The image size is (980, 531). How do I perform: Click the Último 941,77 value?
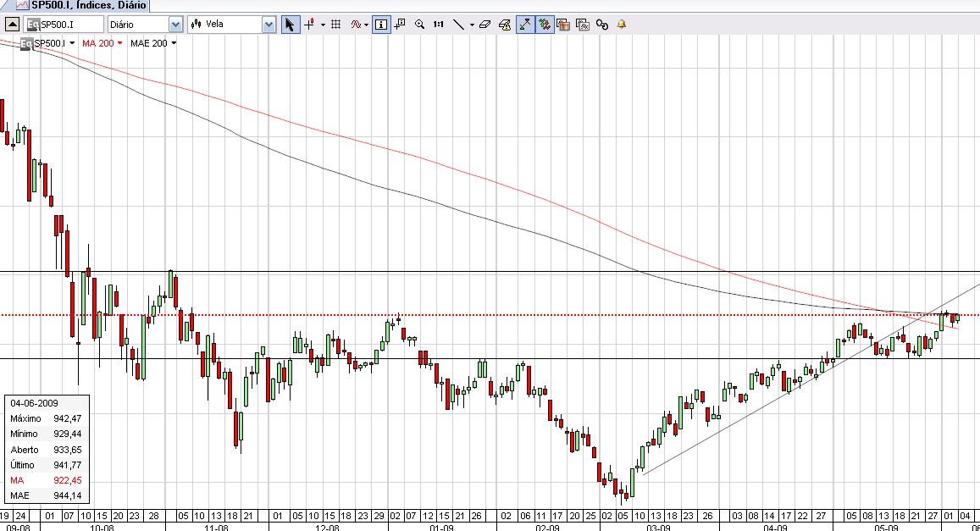[68, 465]
